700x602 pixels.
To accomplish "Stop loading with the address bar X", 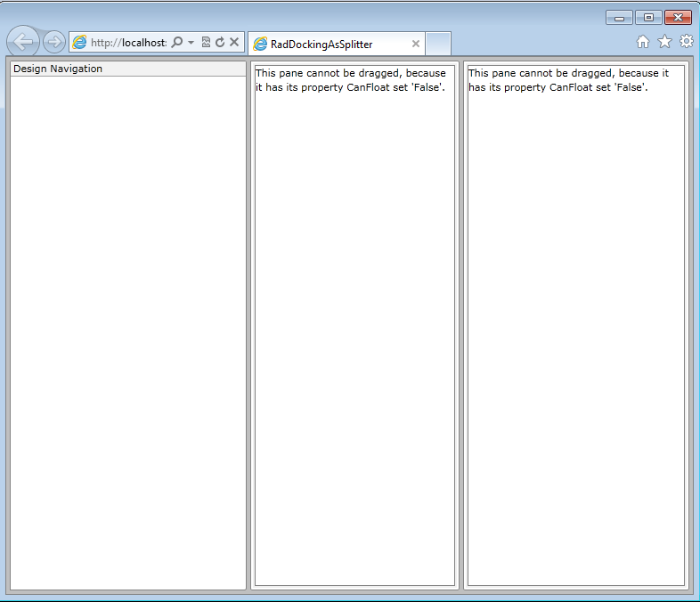I will click(234, 42).
